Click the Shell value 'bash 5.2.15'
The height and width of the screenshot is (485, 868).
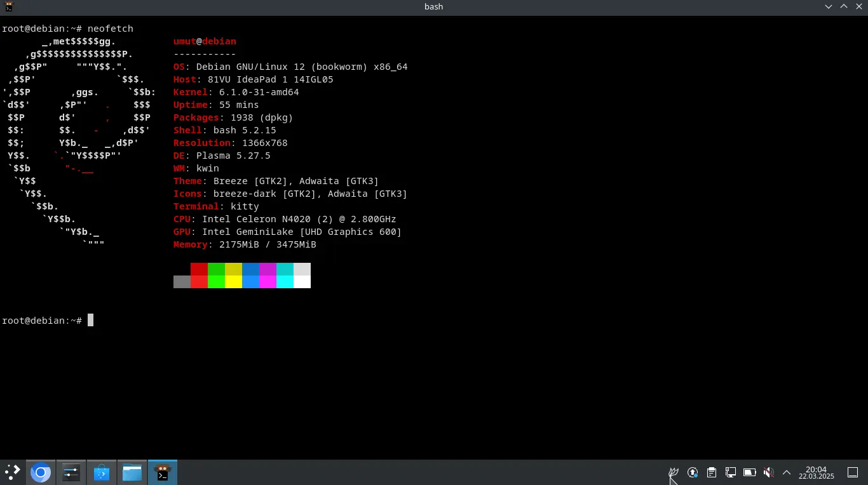click(x=245, y=130)
